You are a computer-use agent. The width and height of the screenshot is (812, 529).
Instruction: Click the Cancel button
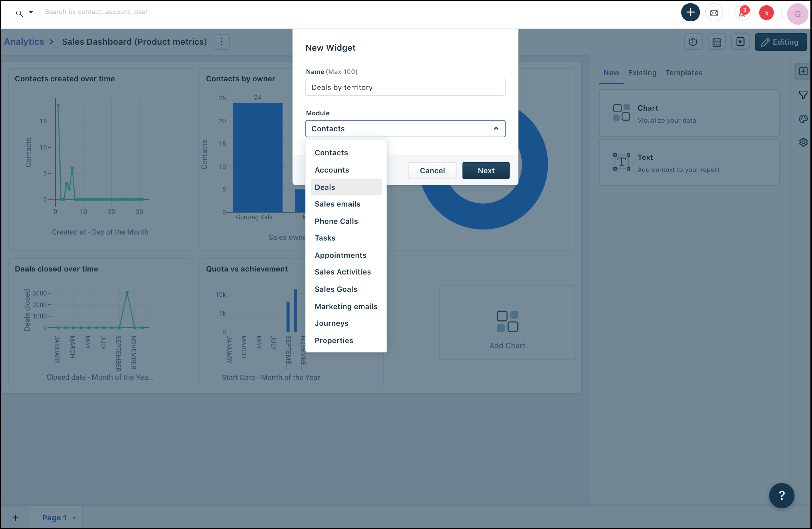coord(432,171)
